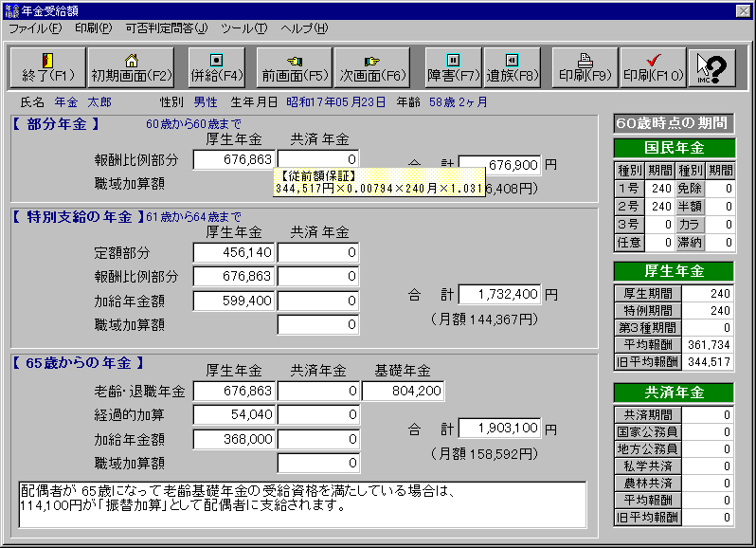Open the ツール(T) menu
The width and height of the screenshot is (756, 548).
tap(244, 28)
